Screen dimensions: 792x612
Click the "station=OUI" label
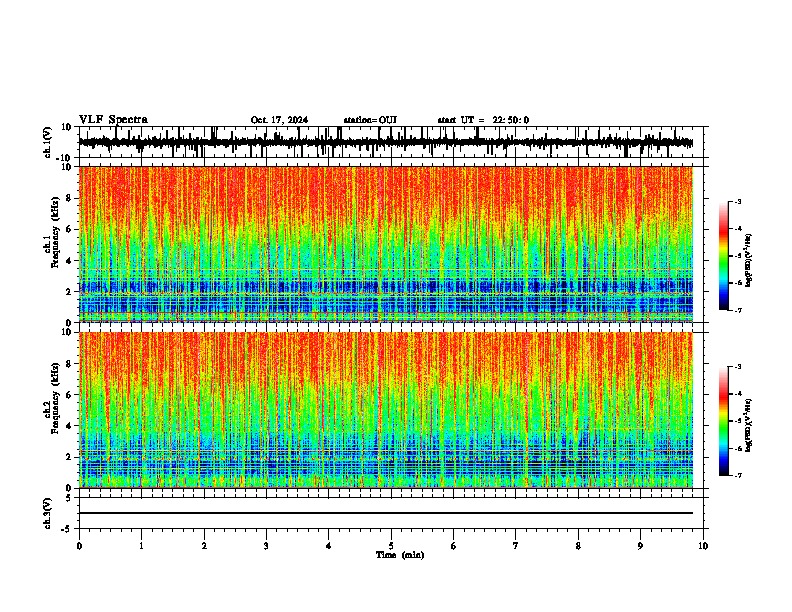[370, 120]
